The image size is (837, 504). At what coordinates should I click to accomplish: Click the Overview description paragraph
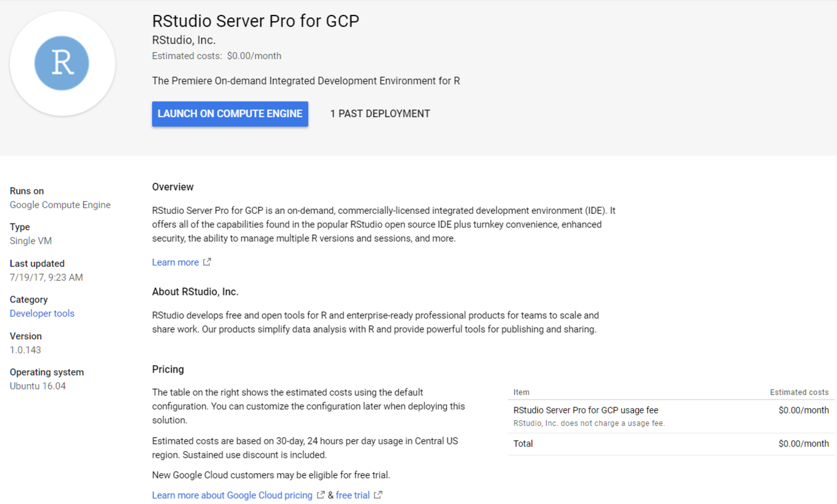[x=384, y=225]
